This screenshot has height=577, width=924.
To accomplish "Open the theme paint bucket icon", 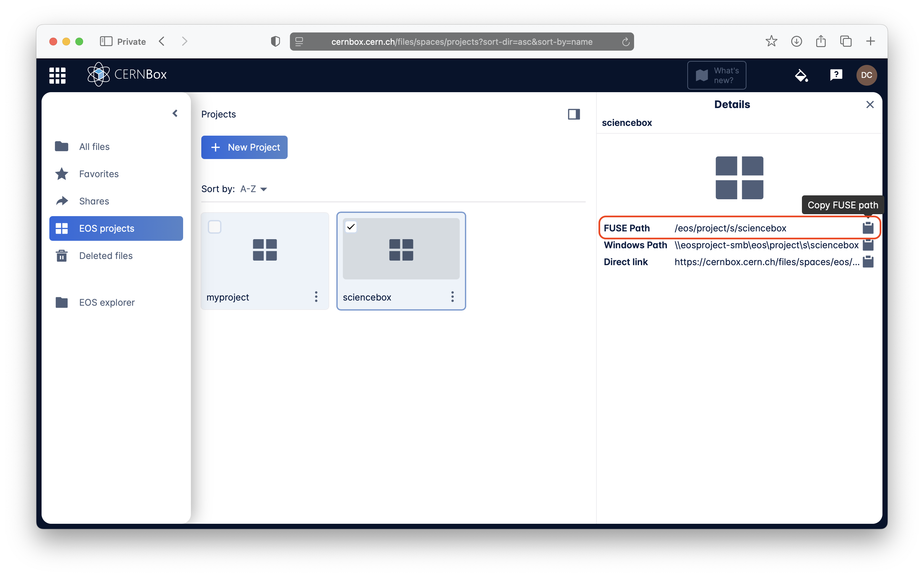I will pos(801,75).
